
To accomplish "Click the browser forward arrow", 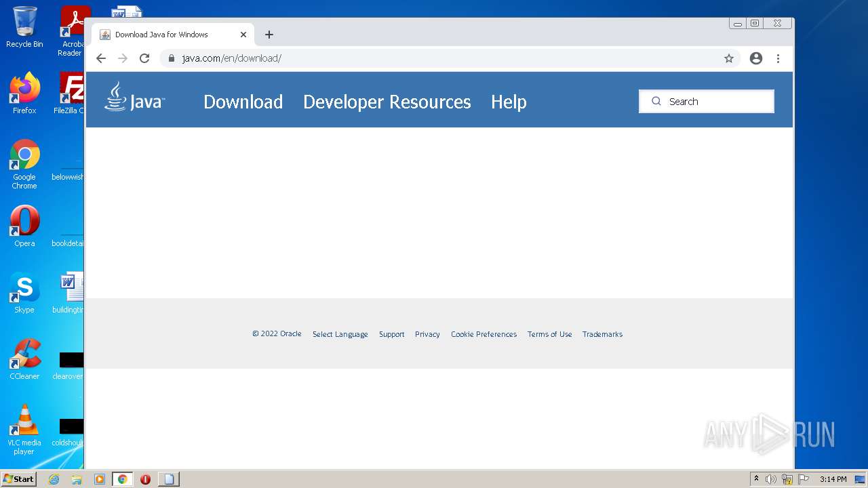I will pyautogui.click(x=123, y=58).
